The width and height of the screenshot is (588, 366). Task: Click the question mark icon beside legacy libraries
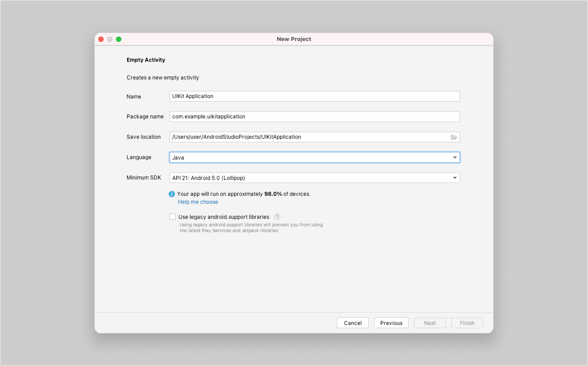point(277,217)
